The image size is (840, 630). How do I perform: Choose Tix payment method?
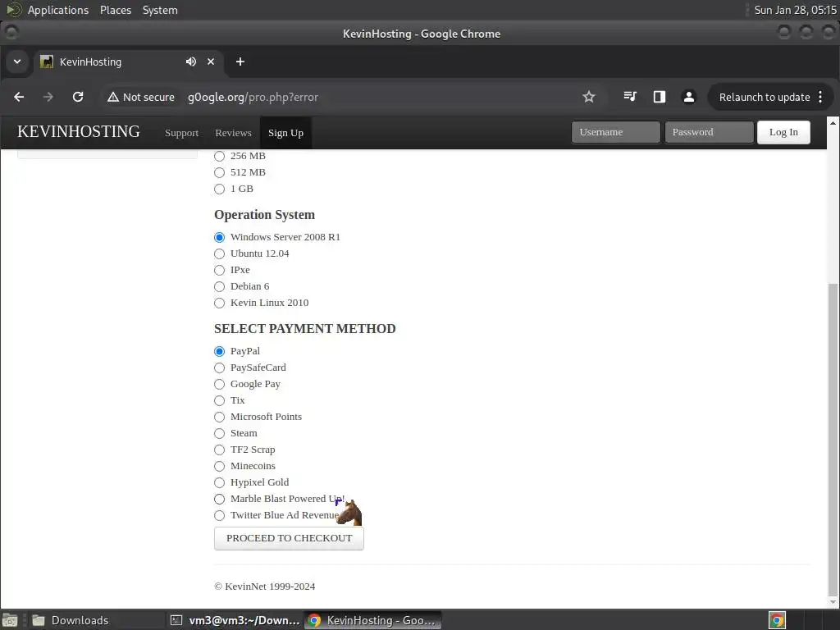point(219,400)
